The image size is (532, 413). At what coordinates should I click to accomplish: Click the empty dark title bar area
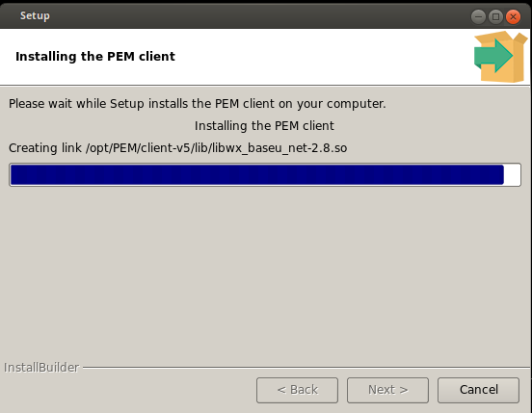(x=258, y=16)
